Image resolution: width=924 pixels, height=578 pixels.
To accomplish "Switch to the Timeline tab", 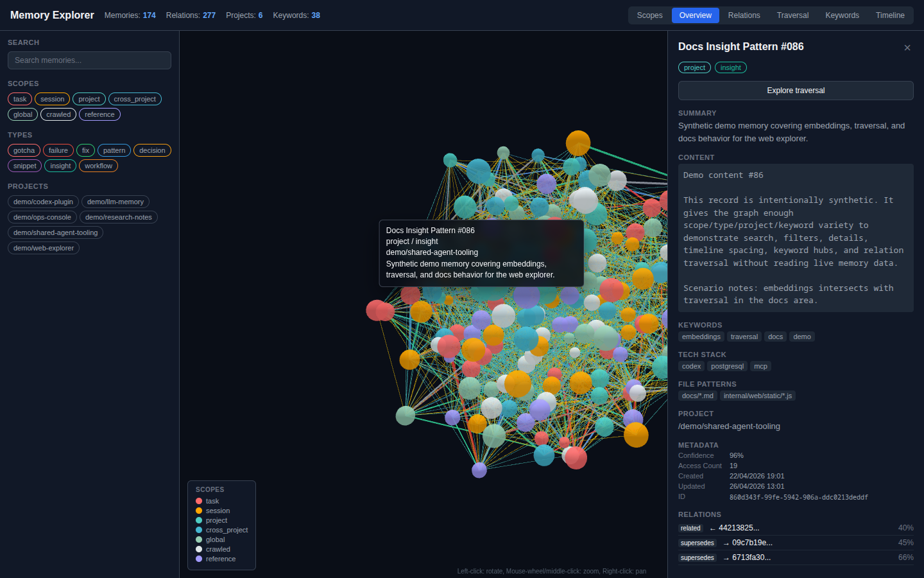I will pos(890,15).
